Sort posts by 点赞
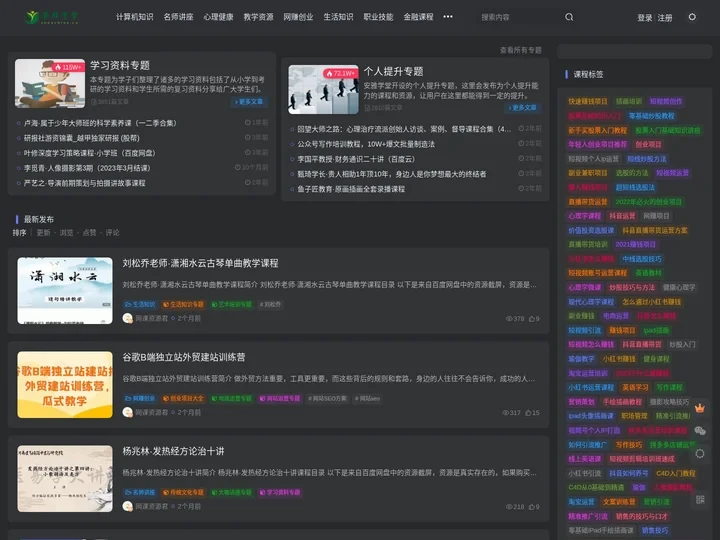The width and height of the screenshot is (720, 540). pos(89,232)
